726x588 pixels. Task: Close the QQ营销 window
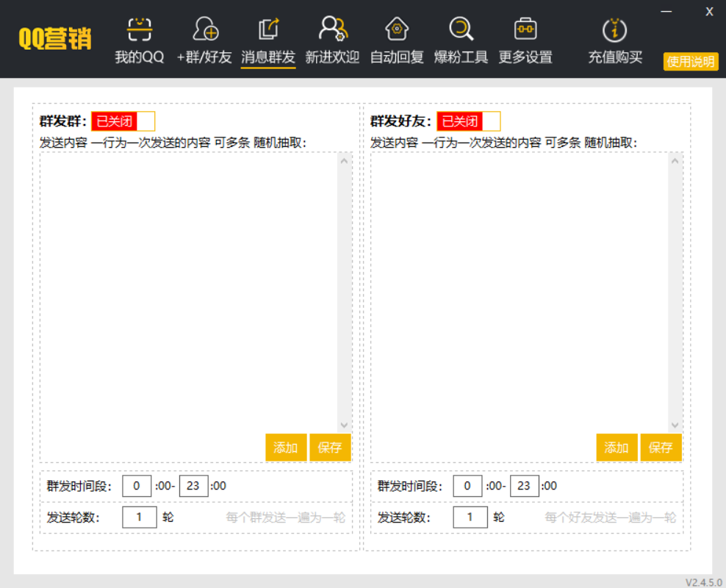(709, 12)
